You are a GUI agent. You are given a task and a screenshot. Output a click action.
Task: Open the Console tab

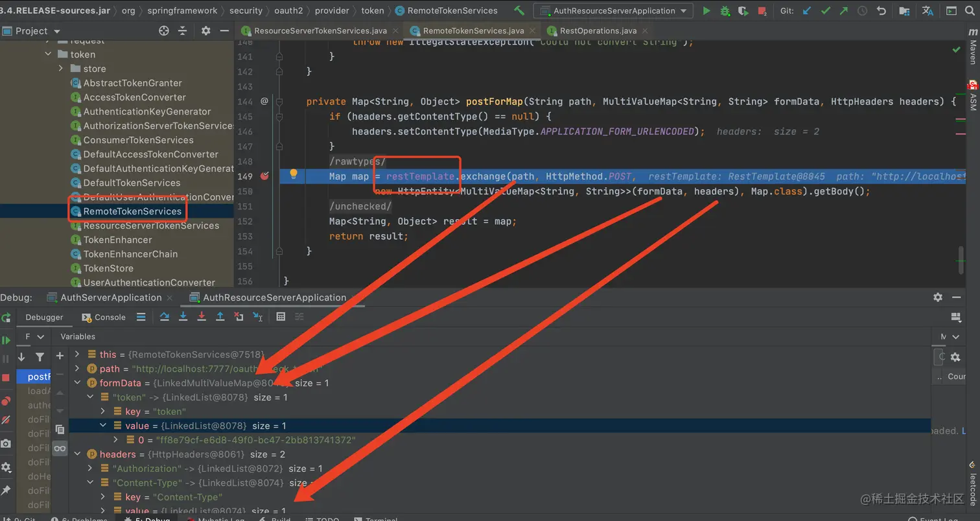[104, 317]
